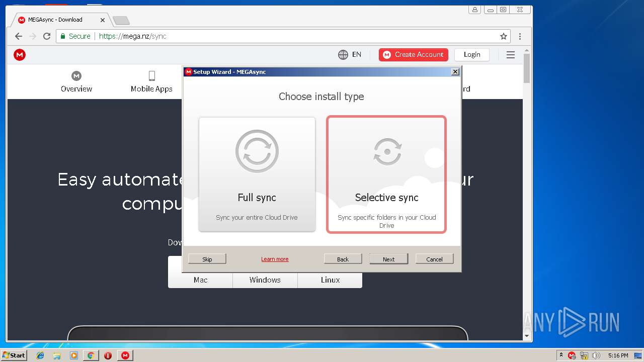This screenshot has width=644, height=362.
Task: Click the MEGAsync system tray icon
Action: coord(572,355)
